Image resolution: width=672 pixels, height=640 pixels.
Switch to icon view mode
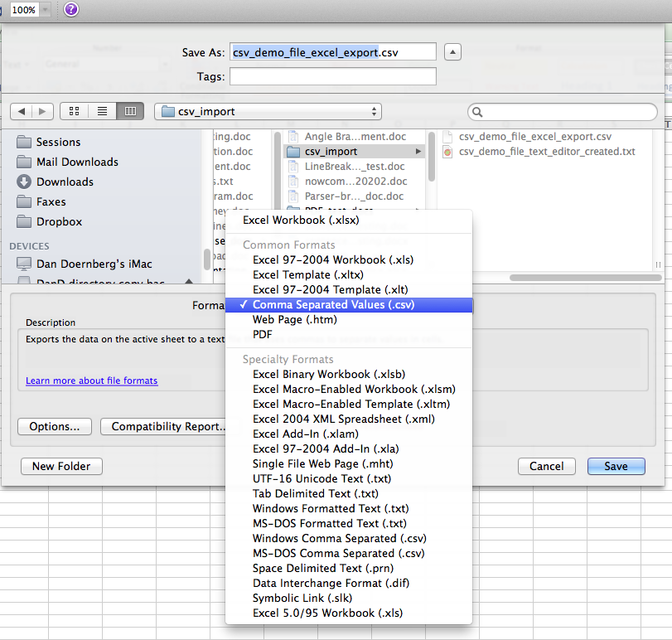(74, 110)
